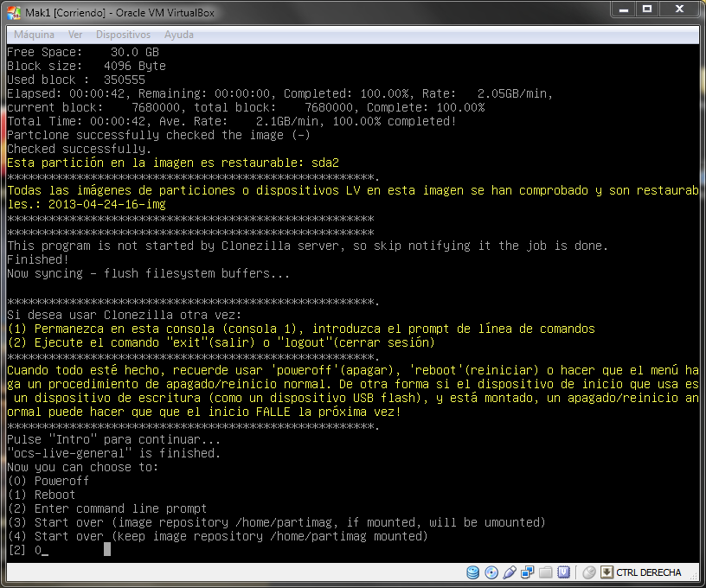706x588 pixels.
Task: Click 'Pulse "Intro" para continuar...' line
Action: 114,439
